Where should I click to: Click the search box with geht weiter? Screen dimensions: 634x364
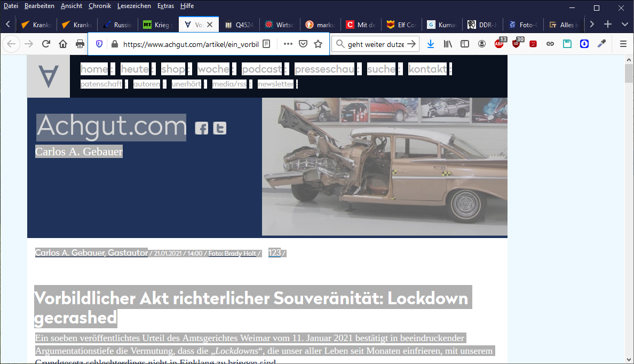coord(376,44)
